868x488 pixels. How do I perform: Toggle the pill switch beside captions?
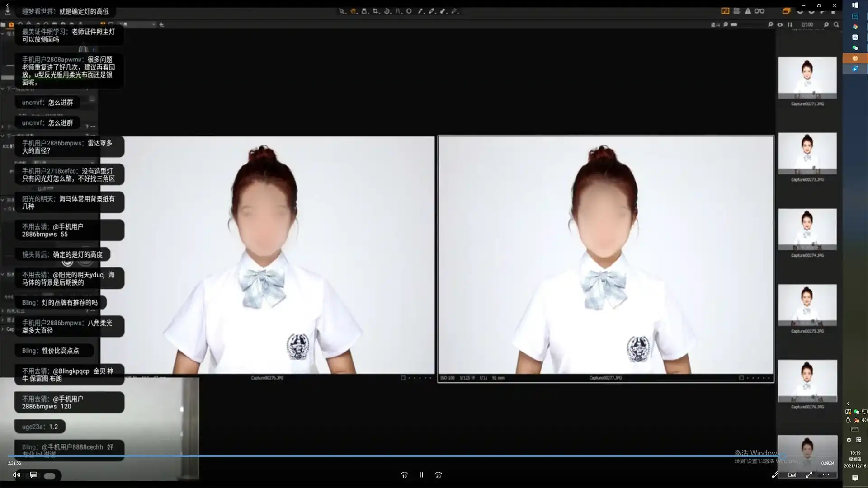click(50, 476)
